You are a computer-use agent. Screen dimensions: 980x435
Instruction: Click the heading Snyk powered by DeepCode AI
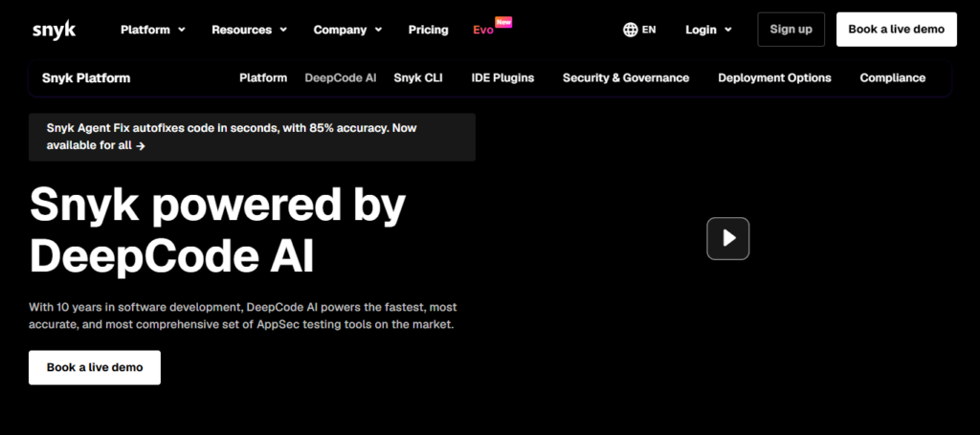coord(217,230)
